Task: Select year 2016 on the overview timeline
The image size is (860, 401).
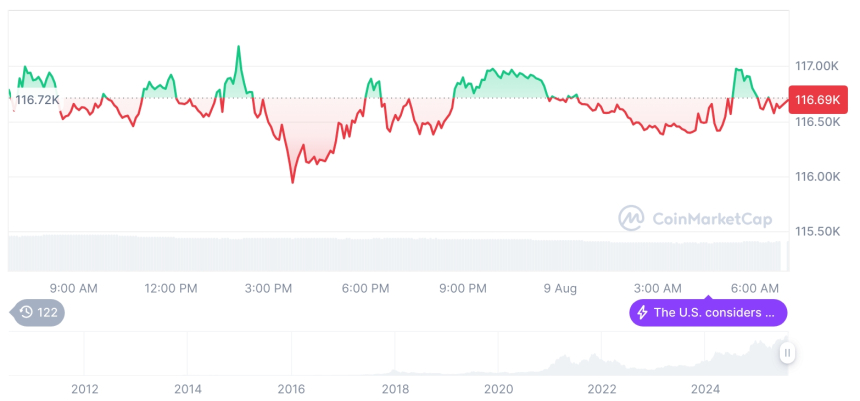Action: coord(291,388)
